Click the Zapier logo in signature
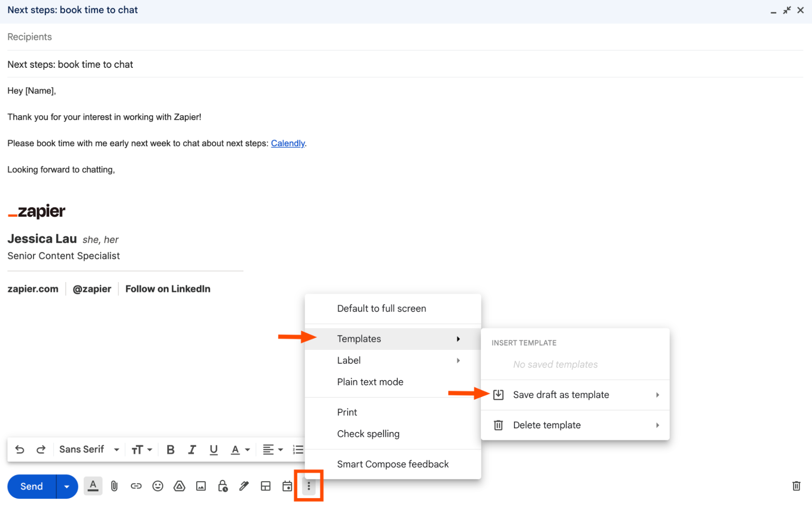This screenshot has height=505, width=812. point(37,211)
